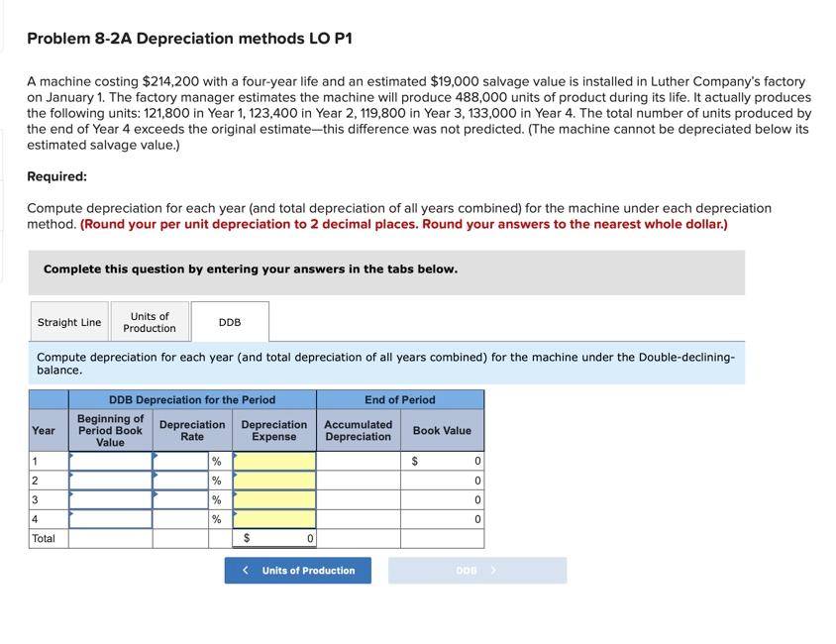Image resolution: width=836 pixels, height=644 pixels.
Task: Click the Year 1 row label
Action: pos(35,461)
